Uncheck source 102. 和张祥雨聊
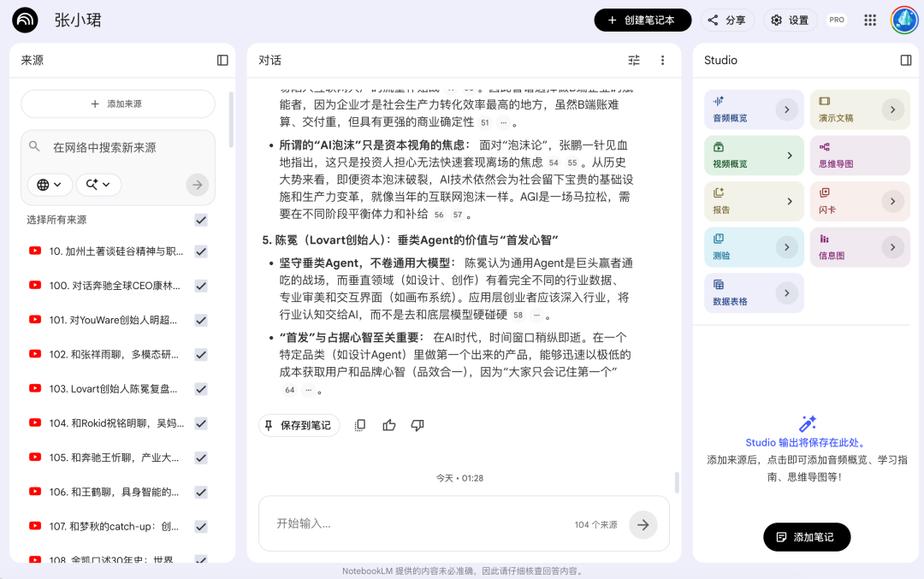Viewport: 924px width, 579px height. point(201,355)
